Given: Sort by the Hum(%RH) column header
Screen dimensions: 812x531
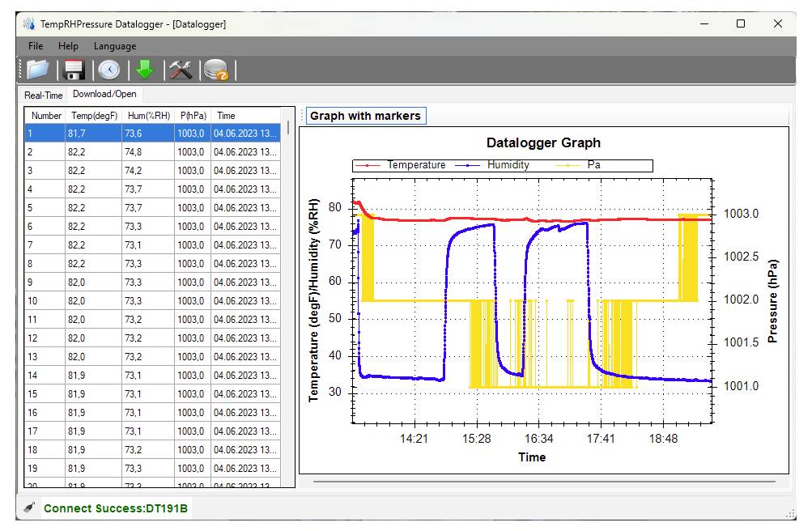Looking at the screenshot, I should (149, 116).
